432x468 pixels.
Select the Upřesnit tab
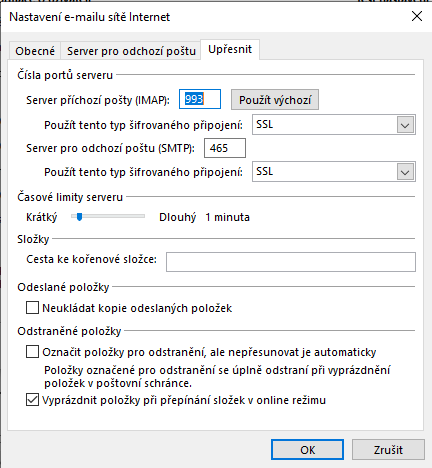(230, 49)
